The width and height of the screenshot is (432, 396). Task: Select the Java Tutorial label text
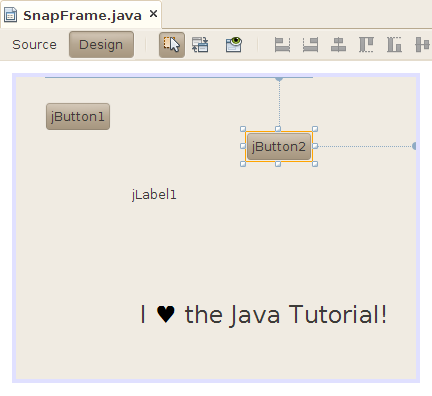(x=263, y=314)
